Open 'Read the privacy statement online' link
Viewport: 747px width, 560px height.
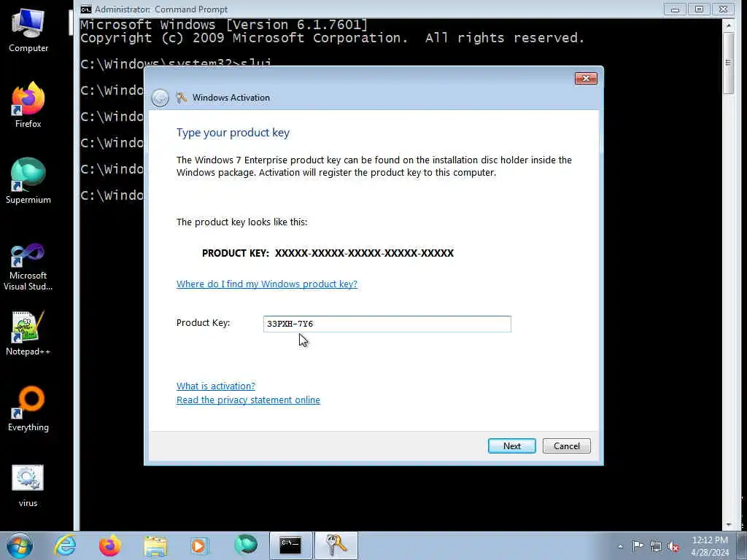tap(248, 400)
